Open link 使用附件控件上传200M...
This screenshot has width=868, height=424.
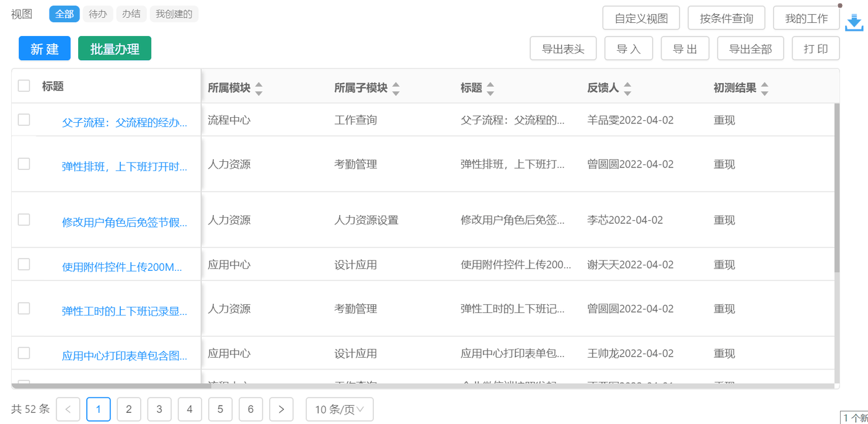click(x=122, y=267)
